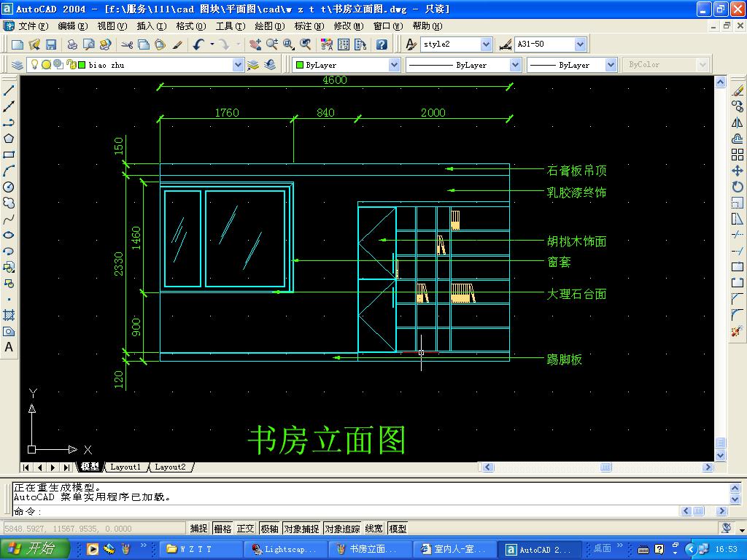Open Plot Preview
747x560 pixels.
[88, 44]
